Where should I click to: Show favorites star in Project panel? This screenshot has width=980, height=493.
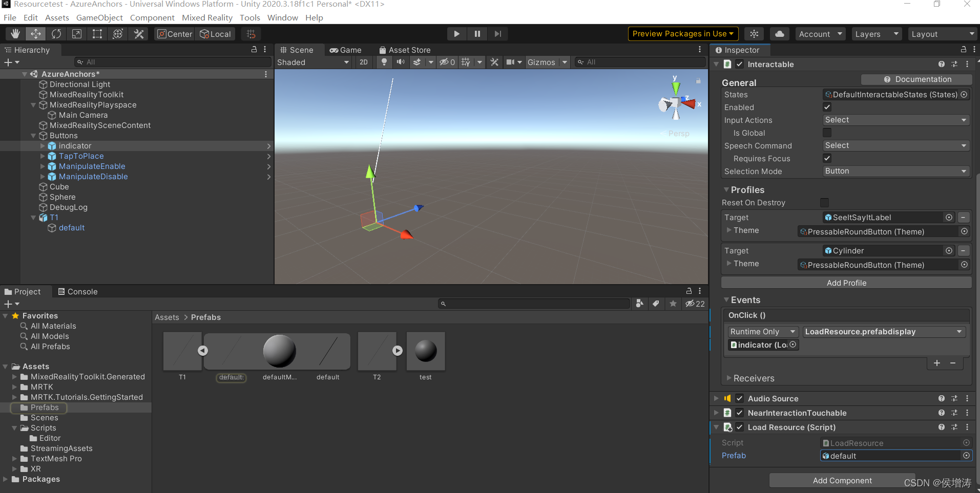pyautogui.click(x=673, y=304)
